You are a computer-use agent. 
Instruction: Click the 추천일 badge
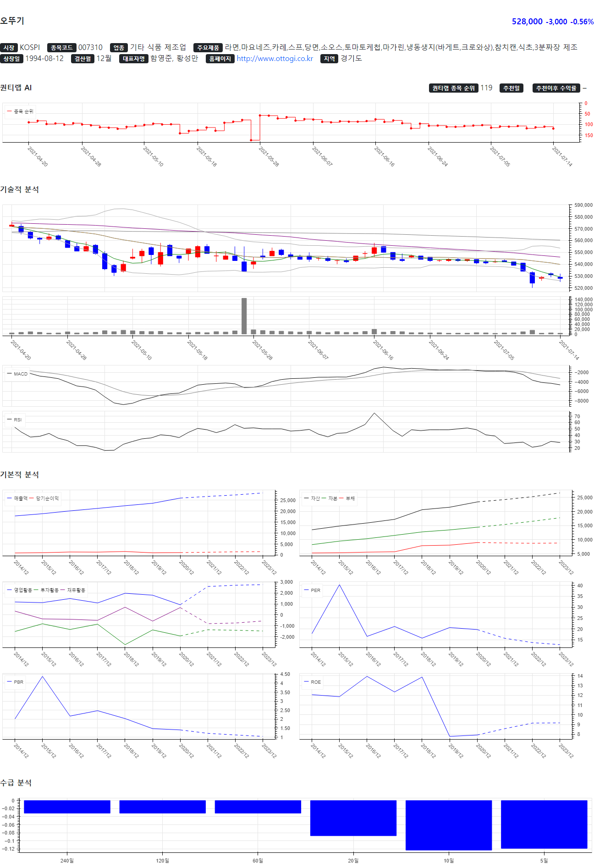(x=511, y=88)
